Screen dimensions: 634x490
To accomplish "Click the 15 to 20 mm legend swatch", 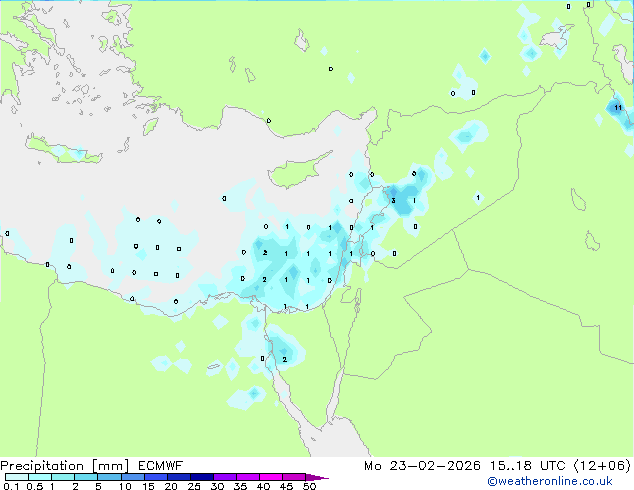I will pyautogui.click(x=155, y=477).
